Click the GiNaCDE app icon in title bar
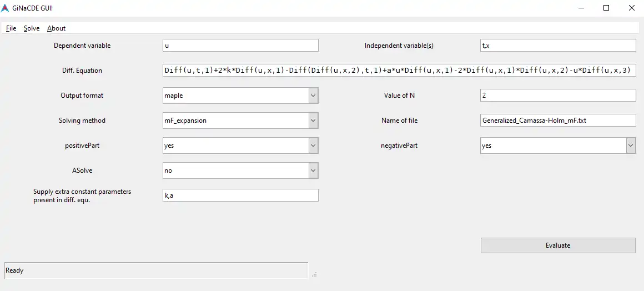644x291 pixels. coord(5,8)
